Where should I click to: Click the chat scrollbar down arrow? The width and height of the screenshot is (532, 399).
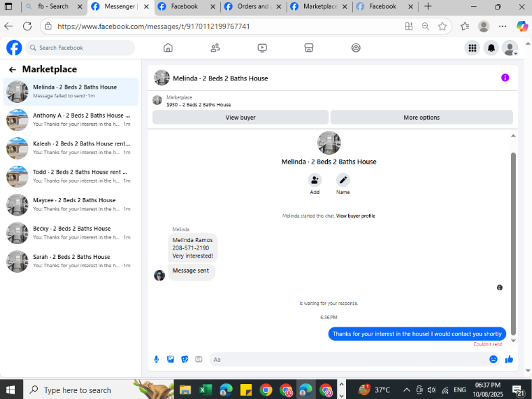pyautogui.click(x=513, y=341)
